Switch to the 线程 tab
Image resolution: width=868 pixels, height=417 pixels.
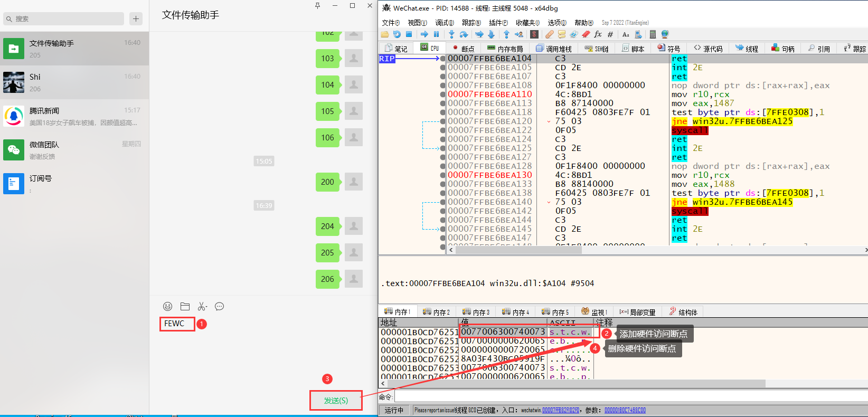click(x=747, y=49)
